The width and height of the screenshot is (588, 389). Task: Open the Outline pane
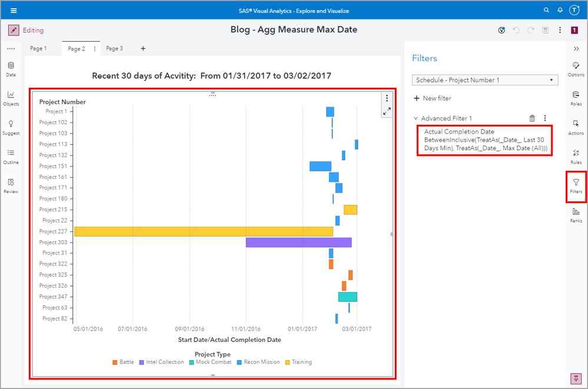(x=11, y=157)
